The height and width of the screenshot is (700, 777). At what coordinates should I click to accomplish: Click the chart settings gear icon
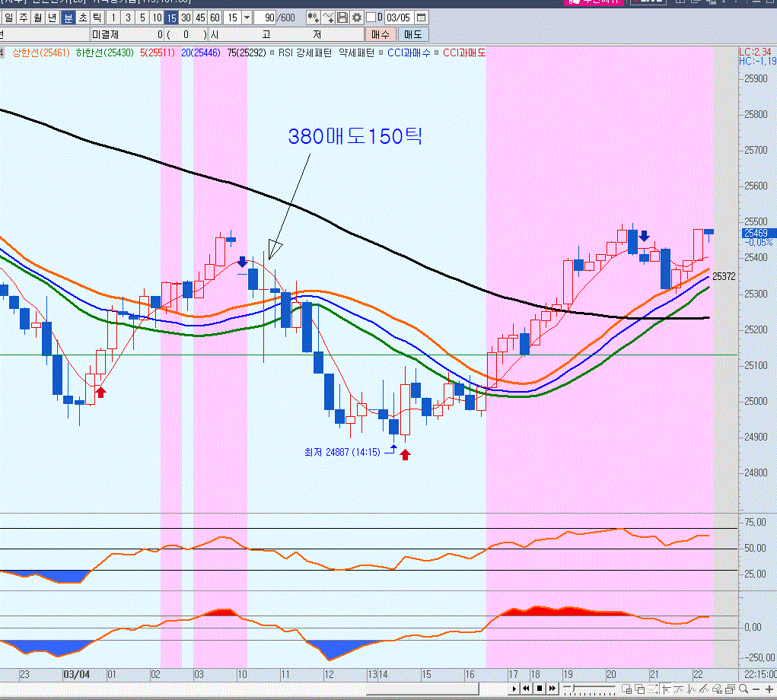pos(356,17)
